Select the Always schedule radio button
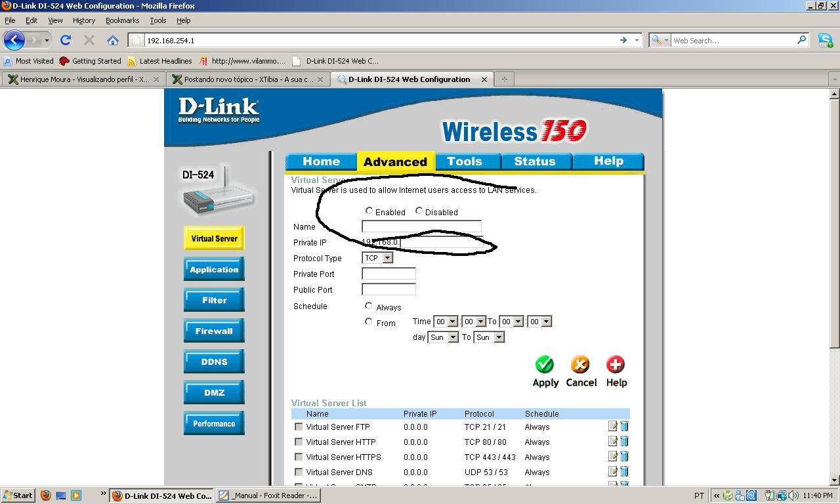Viewport: 840px width, 504px height. coord(369,306)
